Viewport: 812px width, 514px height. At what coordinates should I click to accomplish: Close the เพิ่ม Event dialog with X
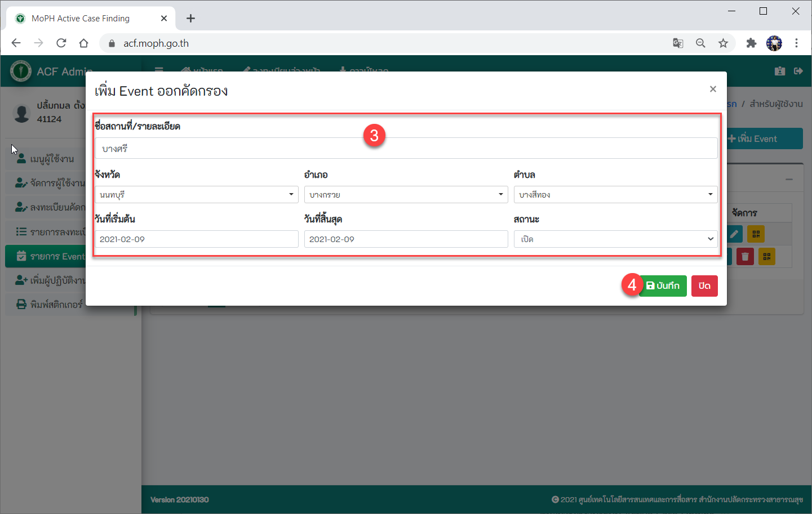click(x=713, y=89)
